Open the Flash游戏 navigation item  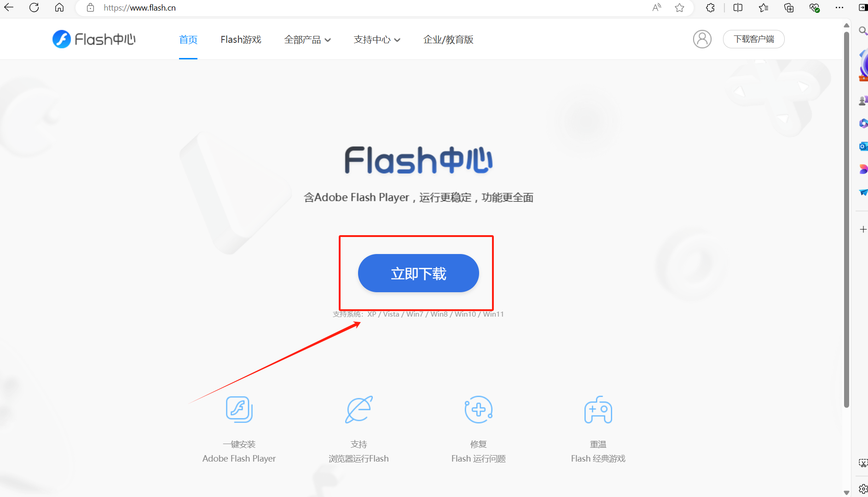point(241,40)
